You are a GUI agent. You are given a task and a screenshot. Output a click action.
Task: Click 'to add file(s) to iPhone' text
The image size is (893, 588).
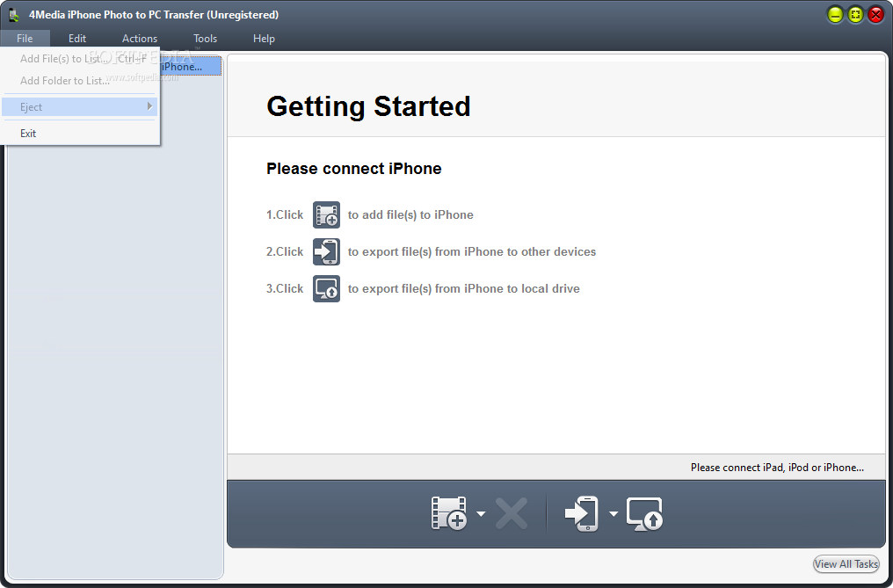(410, 214)
